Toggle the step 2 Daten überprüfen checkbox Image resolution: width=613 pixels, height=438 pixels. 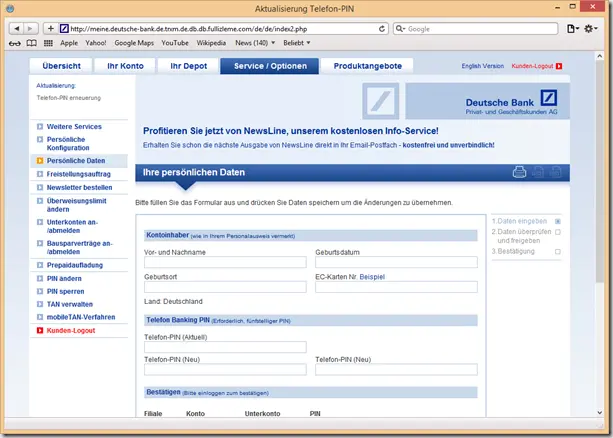coord(558,232)
